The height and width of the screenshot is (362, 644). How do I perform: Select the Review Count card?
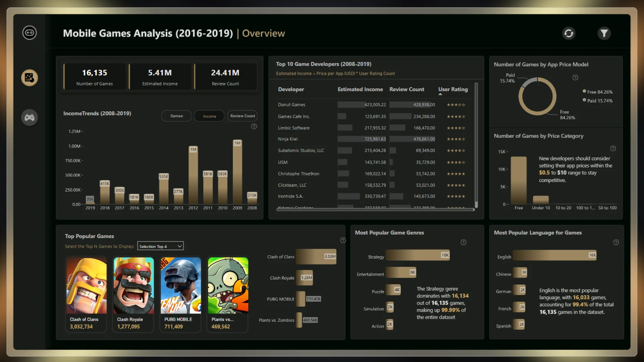pos(225,77)
